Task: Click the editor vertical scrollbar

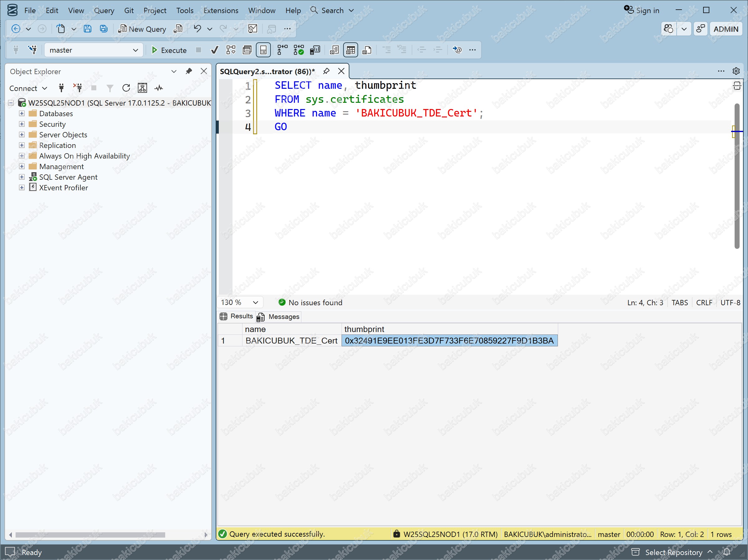Action: (737, 176)
